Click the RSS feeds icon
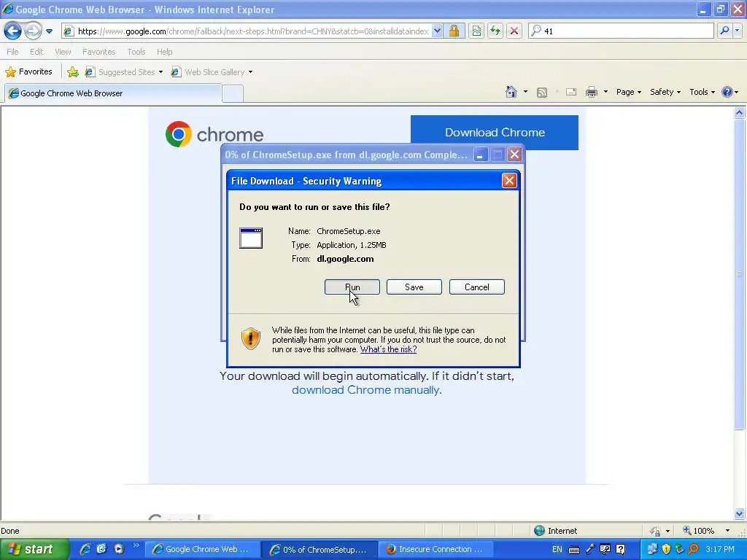 click(542, 93)
